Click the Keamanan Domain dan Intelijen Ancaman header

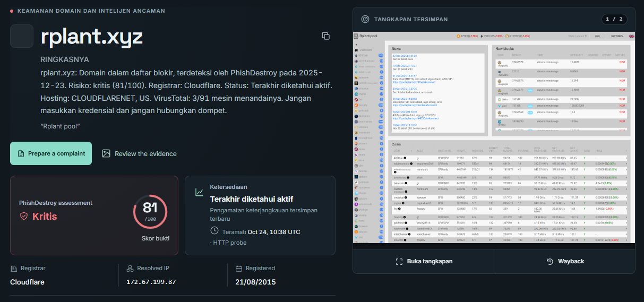point(91,11)
